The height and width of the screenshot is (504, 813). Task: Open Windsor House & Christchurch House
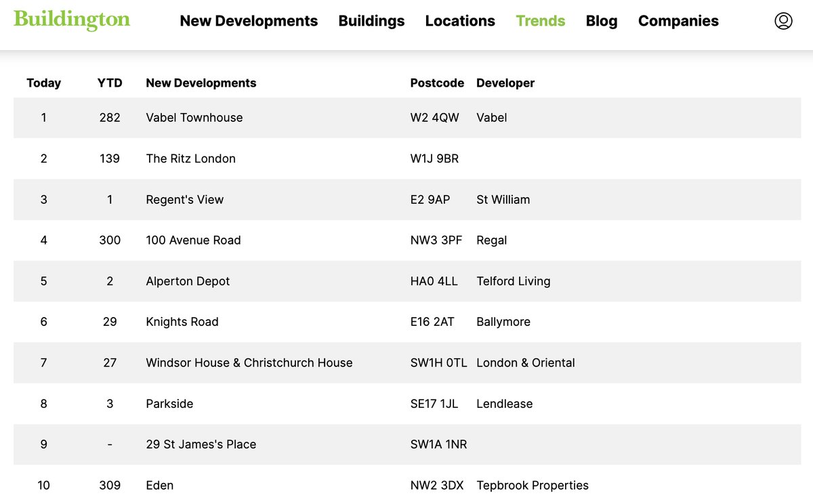coord(249,363)
